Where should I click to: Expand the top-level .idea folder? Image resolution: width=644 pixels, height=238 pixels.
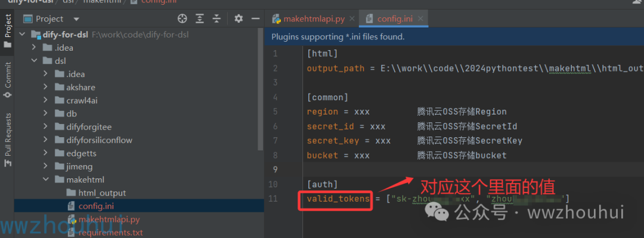click(x=34, y=48)
